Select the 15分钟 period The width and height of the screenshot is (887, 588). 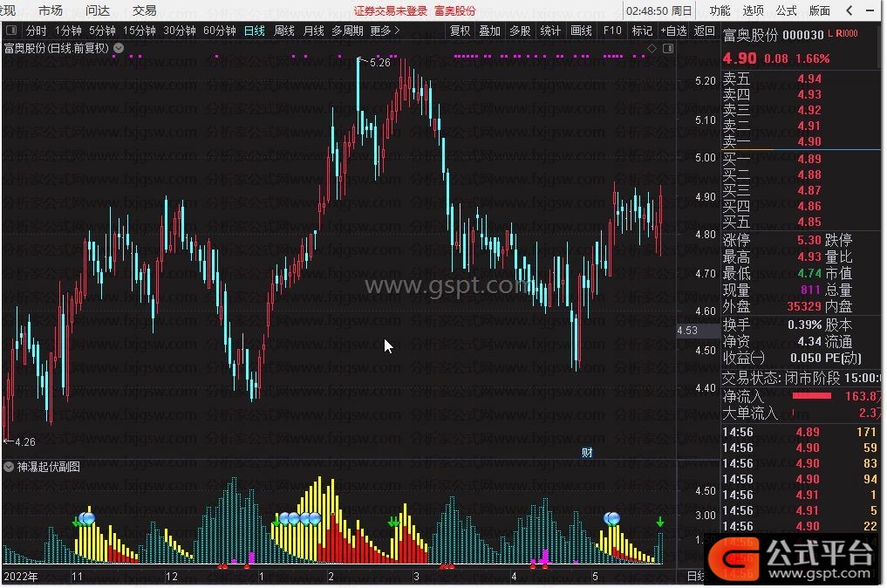pos(140,31)
